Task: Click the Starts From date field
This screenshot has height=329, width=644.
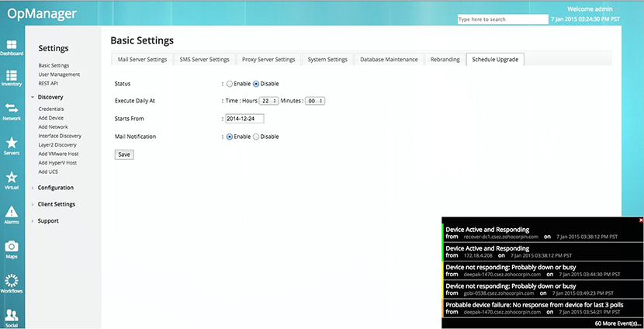Action: (244, 119)
